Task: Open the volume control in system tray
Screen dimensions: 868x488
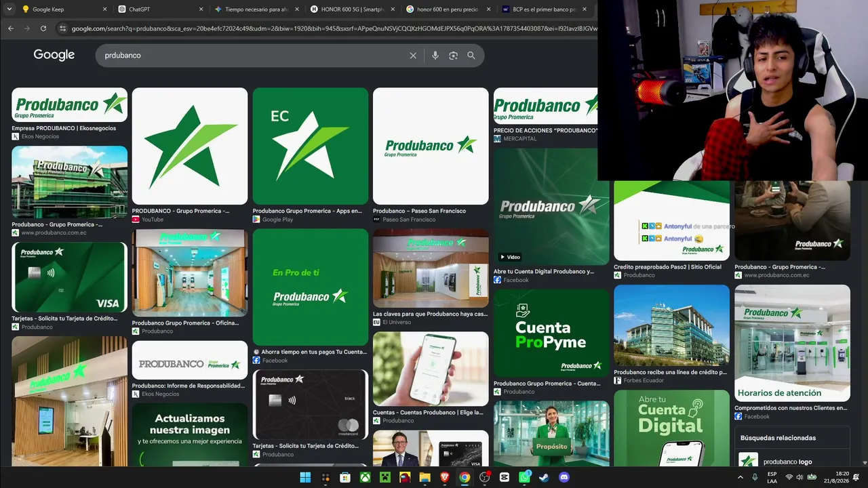Action: click(800, 477)
